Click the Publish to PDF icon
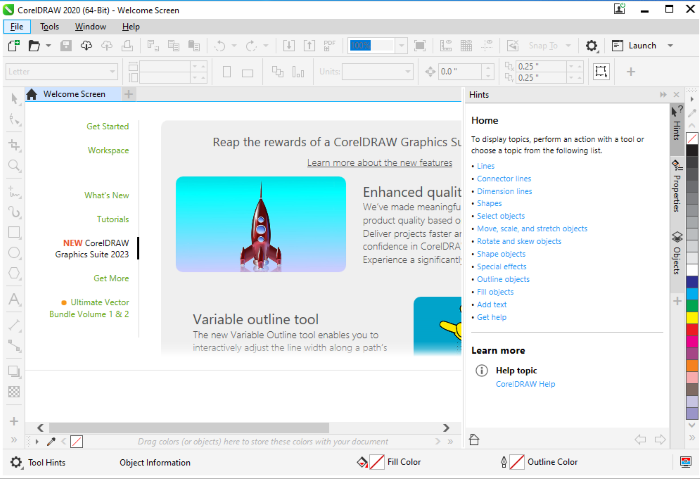The height and width of the screenshot is (479, 700). tap(329, 46)
